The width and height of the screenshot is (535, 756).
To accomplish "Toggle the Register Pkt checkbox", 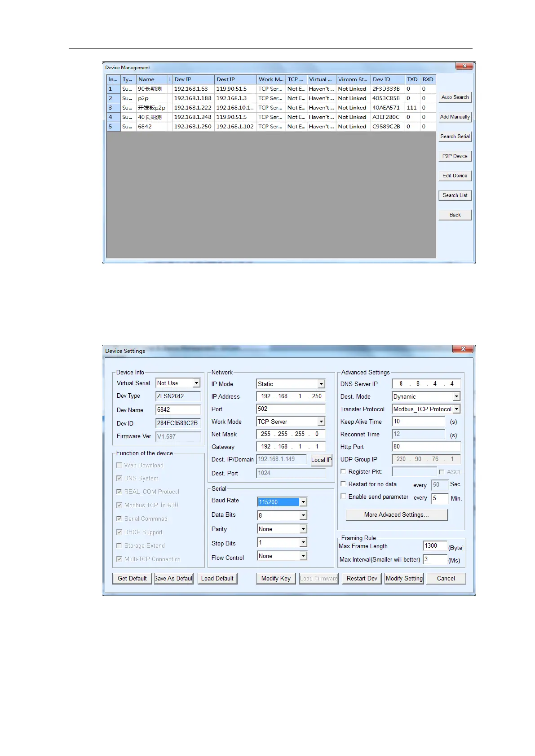I will tap(343, 471).
